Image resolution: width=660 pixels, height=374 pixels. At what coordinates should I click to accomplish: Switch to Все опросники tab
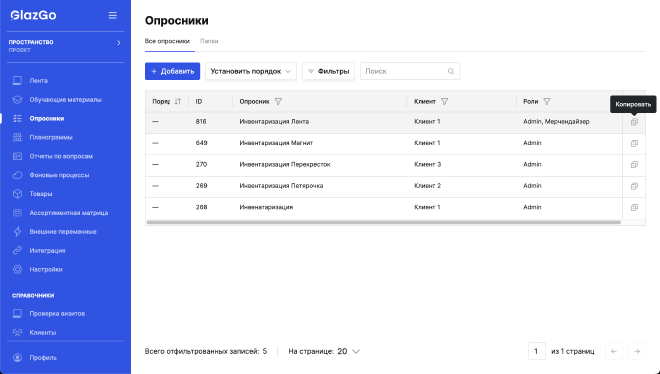pyautogui.click(x=167, y=41)
